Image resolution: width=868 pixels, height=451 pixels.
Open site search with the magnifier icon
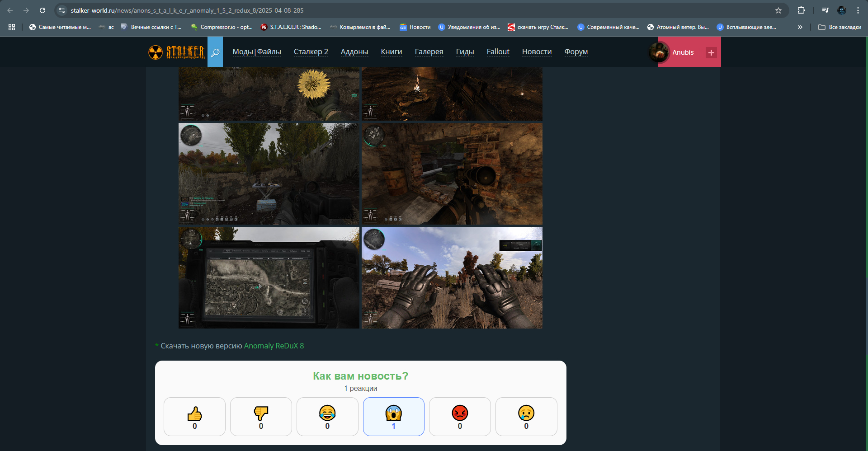[x=215, y=52]
